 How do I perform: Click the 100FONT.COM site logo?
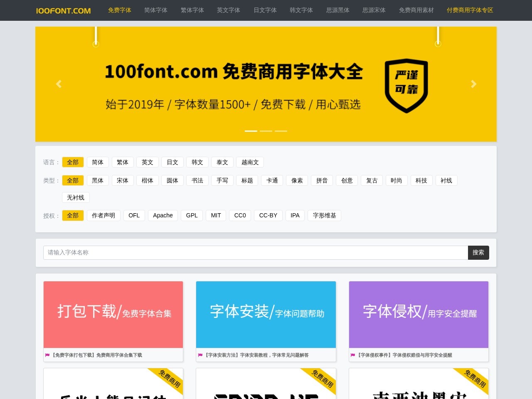63,10
